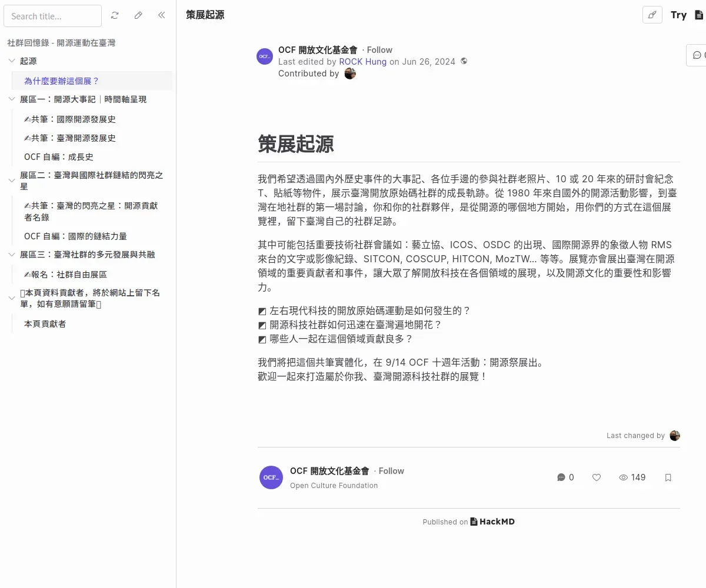This screenshot has height=588, width=706.
Task: Open '共筆:臺灣開源發展史' page
Action: (70, 138)
